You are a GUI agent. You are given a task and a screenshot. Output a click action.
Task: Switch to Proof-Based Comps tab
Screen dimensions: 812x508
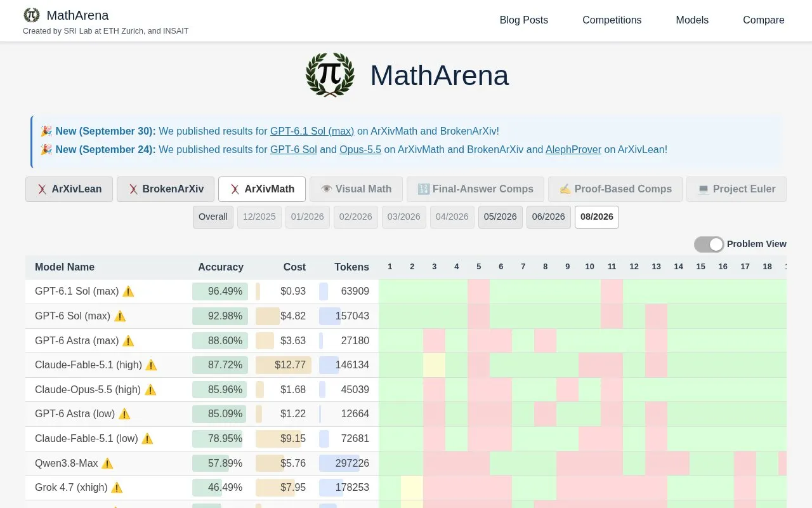tap(615, 189)
